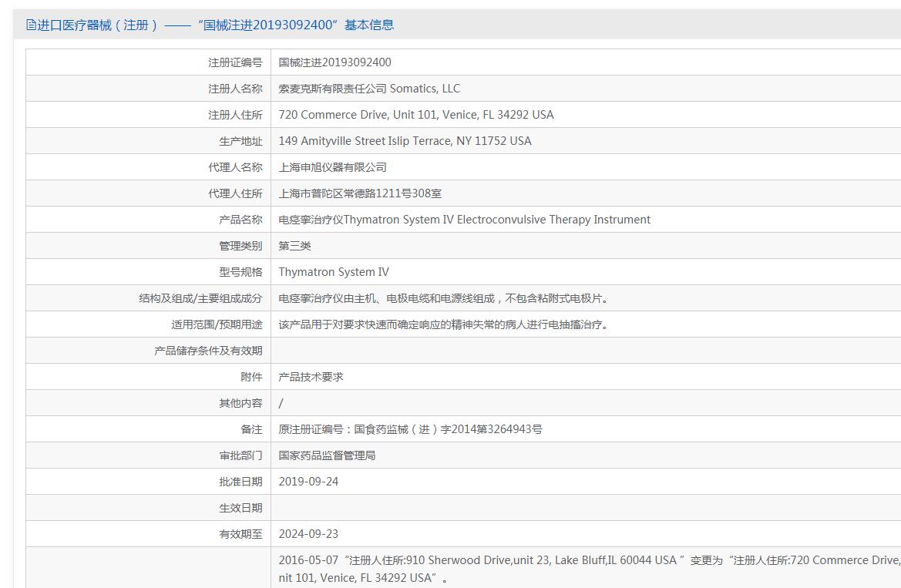Open the 产品技术要求 attachment
The image size is (901, 588).
point(311,377)
